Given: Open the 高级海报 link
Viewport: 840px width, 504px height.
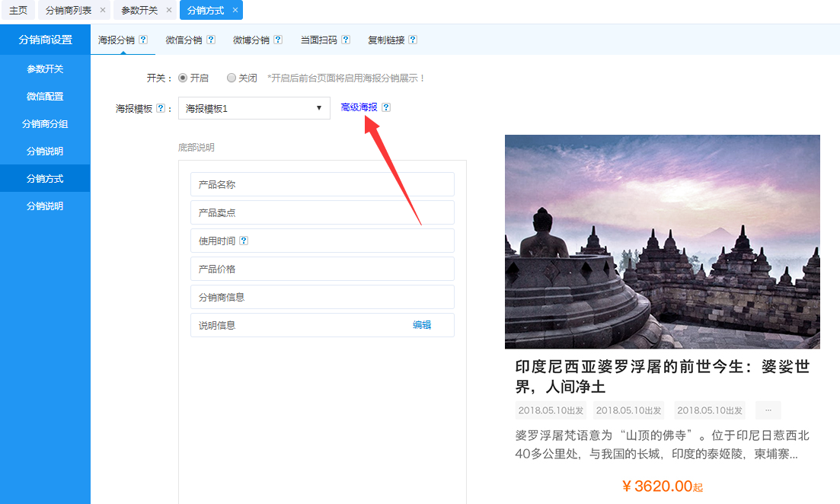Looking at the screenshot, I should [x=359, y=107].
